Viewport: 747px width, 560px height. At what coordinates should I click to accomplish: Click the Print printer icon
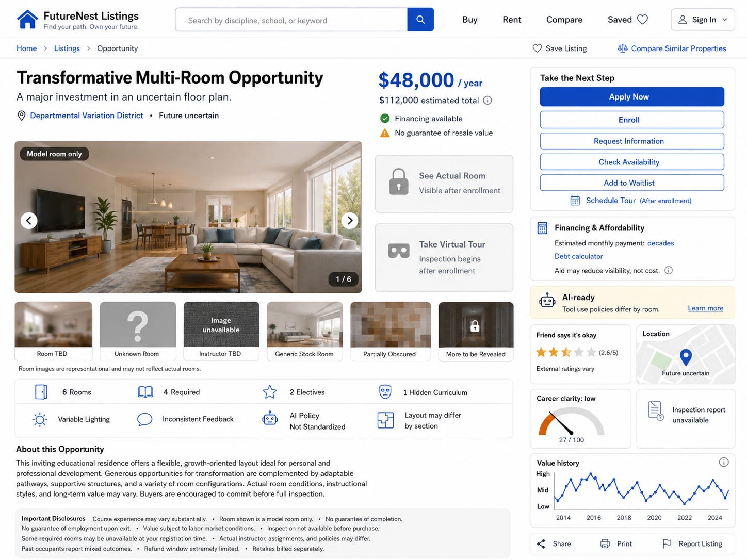click(x=605, y=543)
